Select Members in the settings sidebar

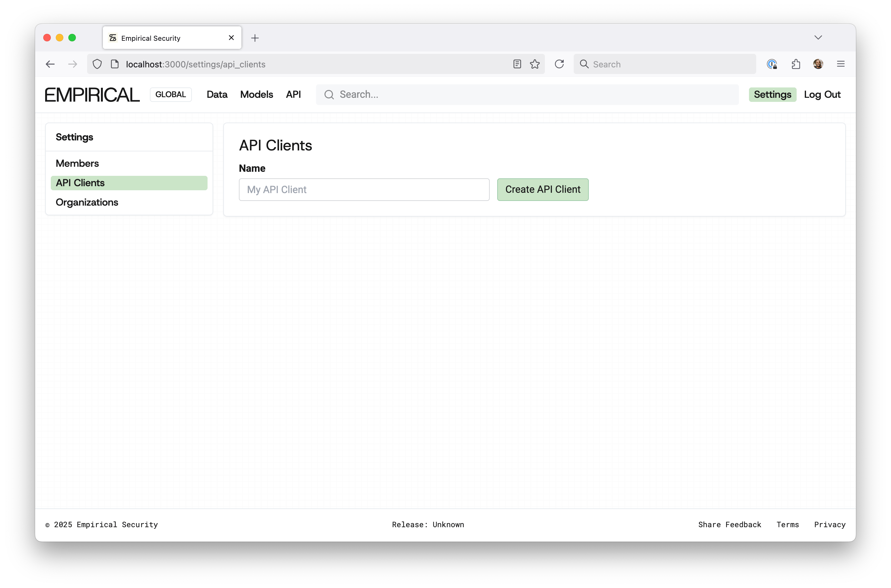click(x=77, y=163)
